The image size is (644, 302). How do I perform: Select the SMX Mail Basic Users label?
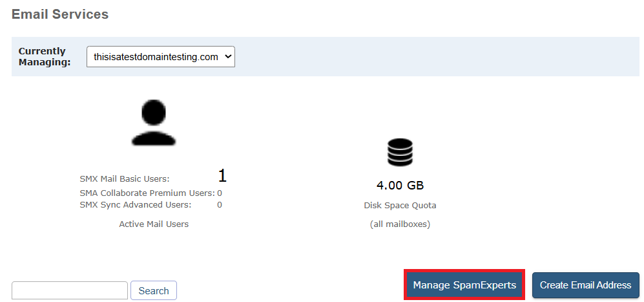125,179
